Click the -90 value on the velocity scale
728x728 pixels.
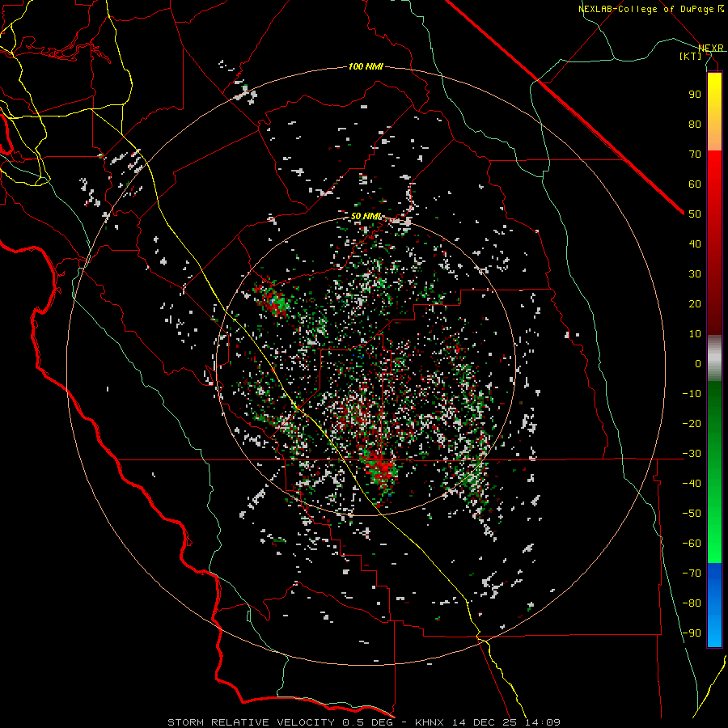692,633
